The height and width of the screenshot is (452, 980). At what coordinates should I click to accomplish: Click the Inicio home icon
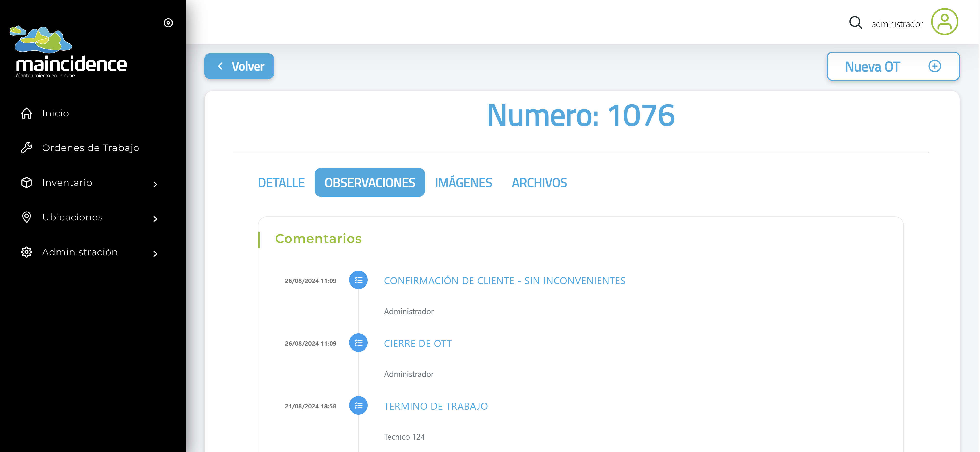(27, 113)
